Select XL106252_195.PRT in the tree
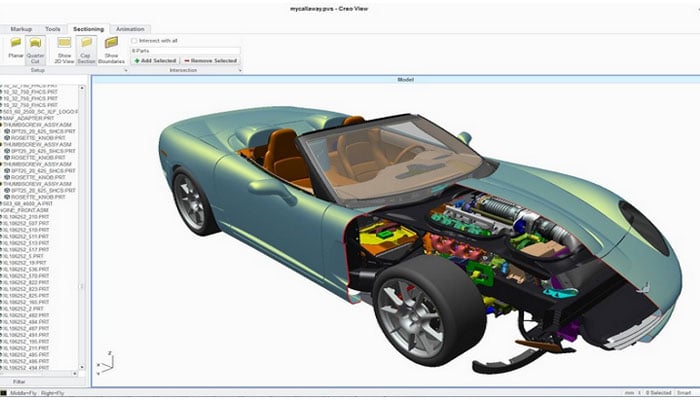 26,342
